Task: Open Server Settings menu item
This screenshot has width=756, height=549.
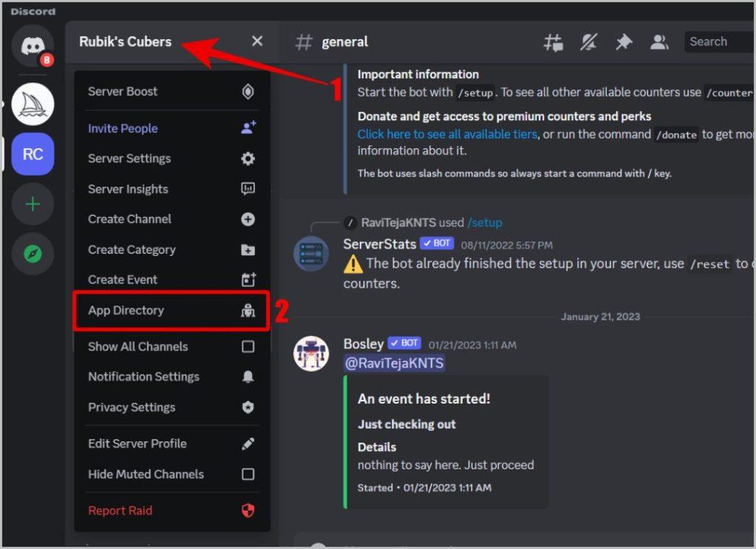Action: [172, 159]
